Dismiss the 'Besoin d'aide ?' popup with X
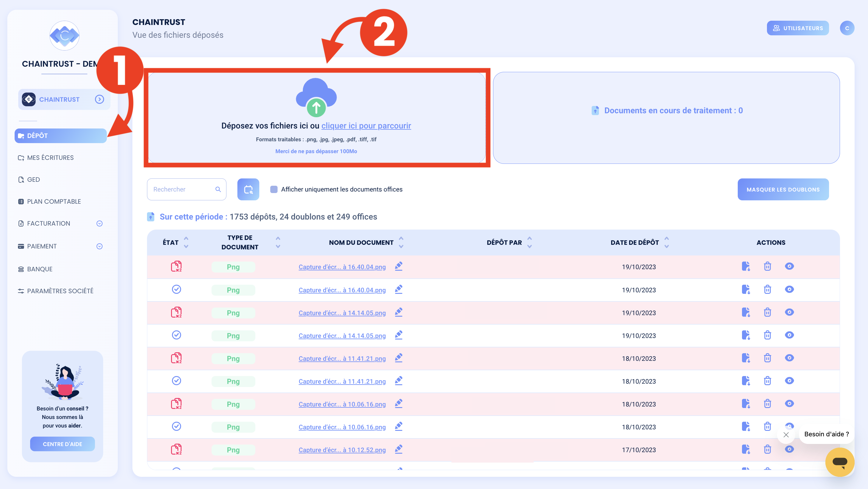 click(786, 435)
